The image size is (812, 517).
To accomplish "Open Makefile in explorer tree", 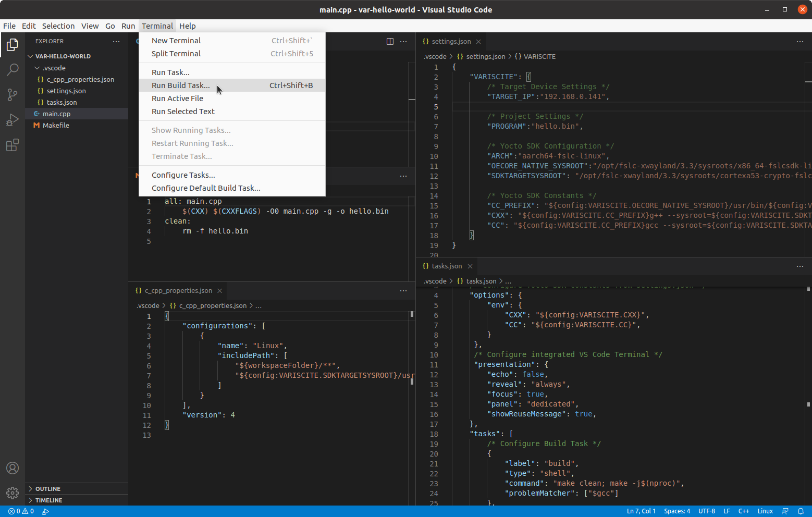I will (77, 126).
